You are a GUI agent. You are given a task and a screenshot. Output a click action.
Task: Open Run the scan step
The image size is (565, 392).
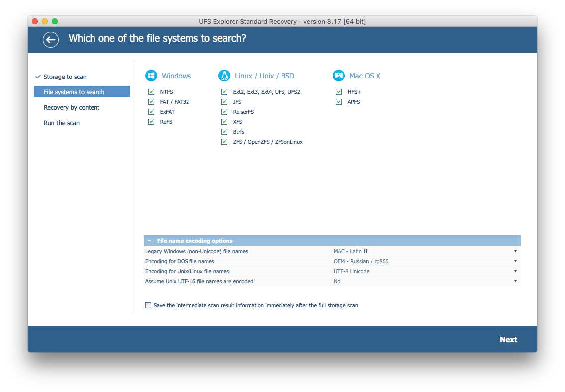click(62, 123)
